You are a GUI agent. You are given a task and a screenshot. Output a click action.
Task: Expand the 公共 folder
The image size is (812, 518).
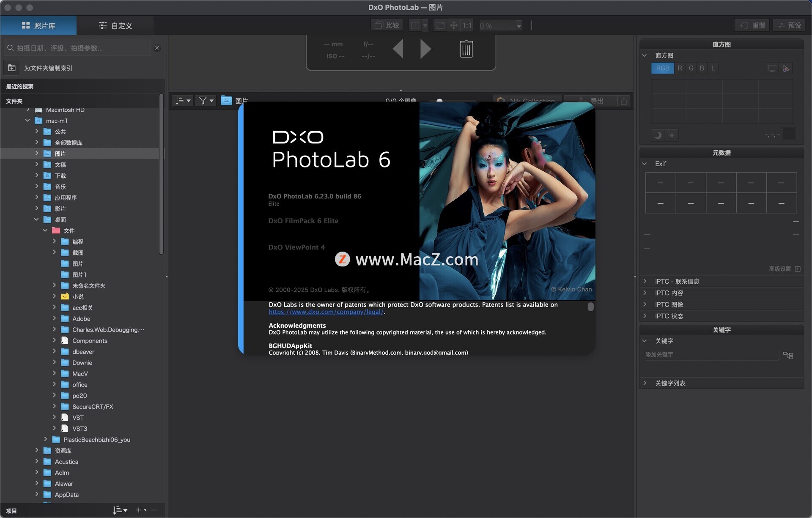(37, 131)
